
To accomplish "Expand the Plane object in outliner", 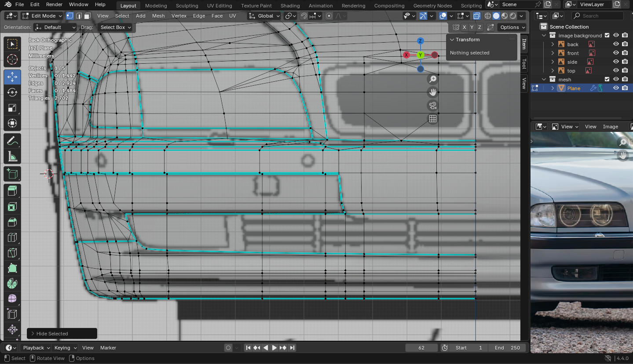I will click(553, 88).
